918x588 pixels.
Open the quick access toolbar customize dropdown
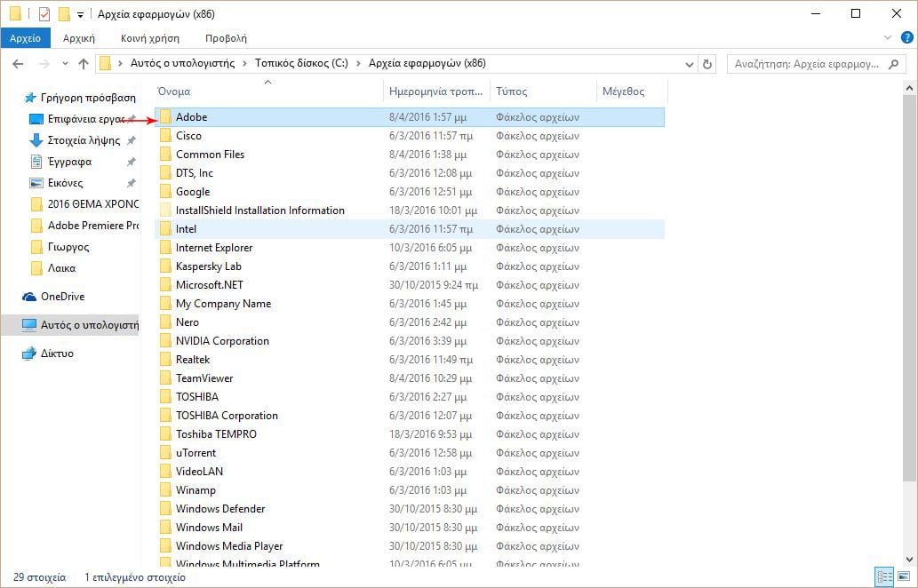(x=80, y=14)
